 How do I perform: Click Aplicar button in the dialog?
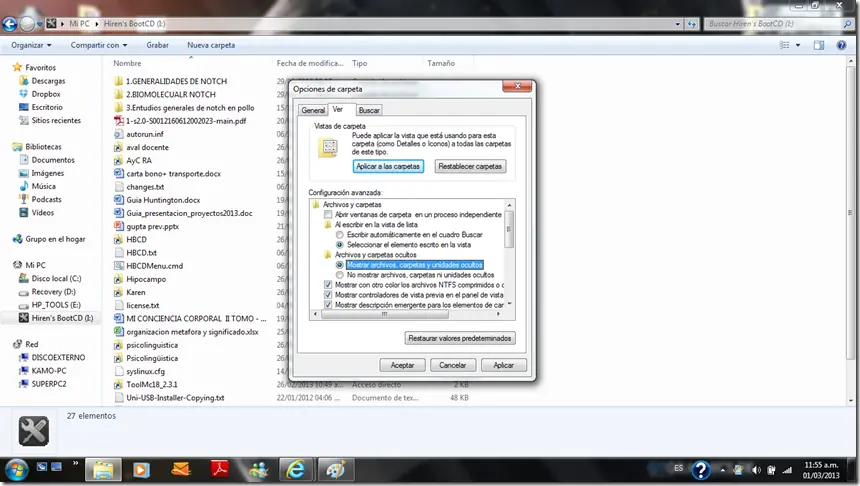tap(503, 365)
